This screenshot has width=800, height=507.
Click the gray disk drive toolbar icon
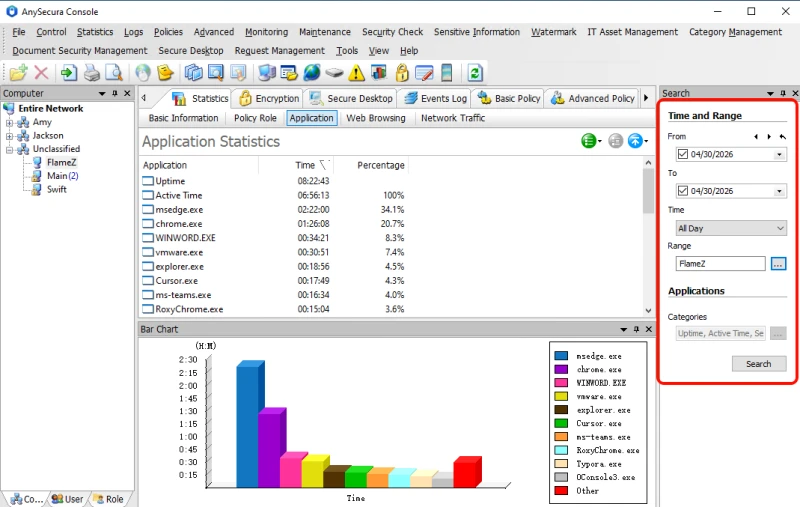tap(334, 73)
